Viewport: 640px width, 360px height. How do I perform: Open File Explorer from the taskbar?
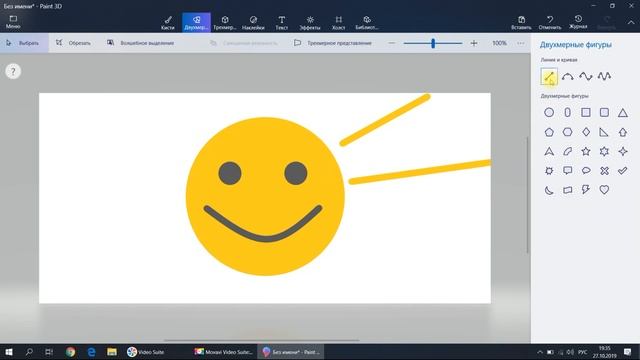click(x=112, y=352)
